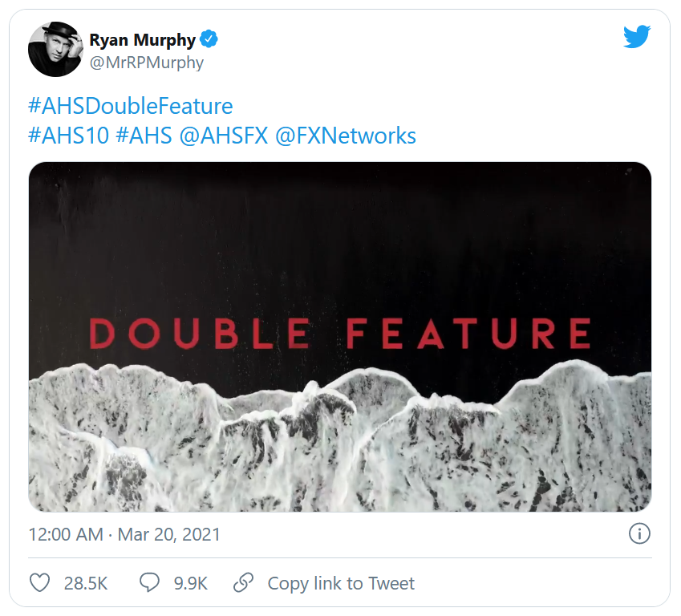Open the #AHSDoubleFeature hashtag
Screen dimensions: 681x616
(x=130, y=106)
